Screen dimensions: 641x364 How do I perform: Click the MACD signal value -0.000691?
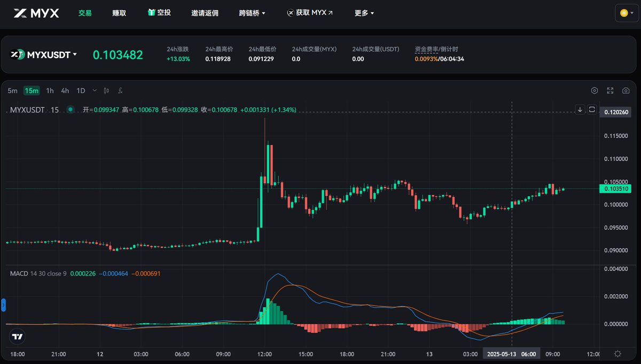point(145,273)
